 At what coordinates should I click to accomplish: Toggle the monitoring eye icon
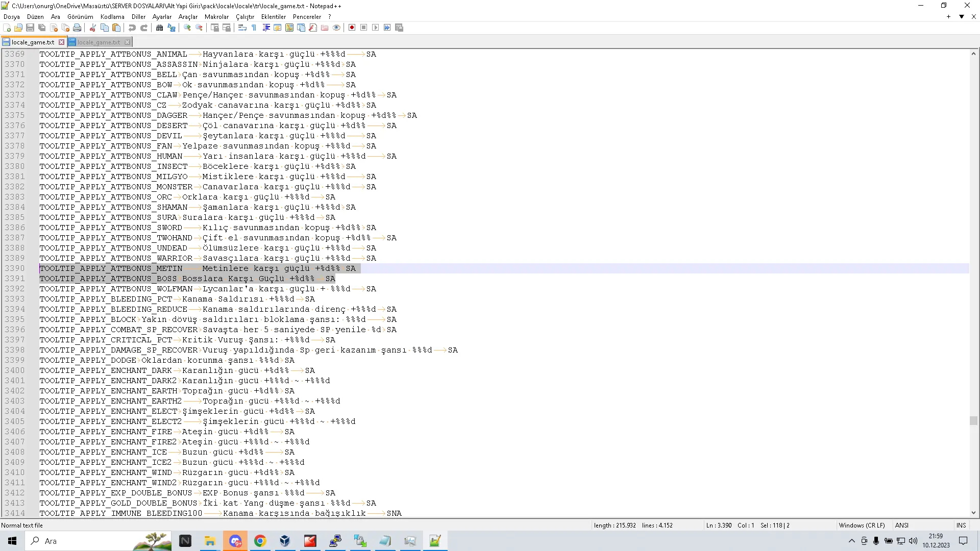[x=336, y=28]
